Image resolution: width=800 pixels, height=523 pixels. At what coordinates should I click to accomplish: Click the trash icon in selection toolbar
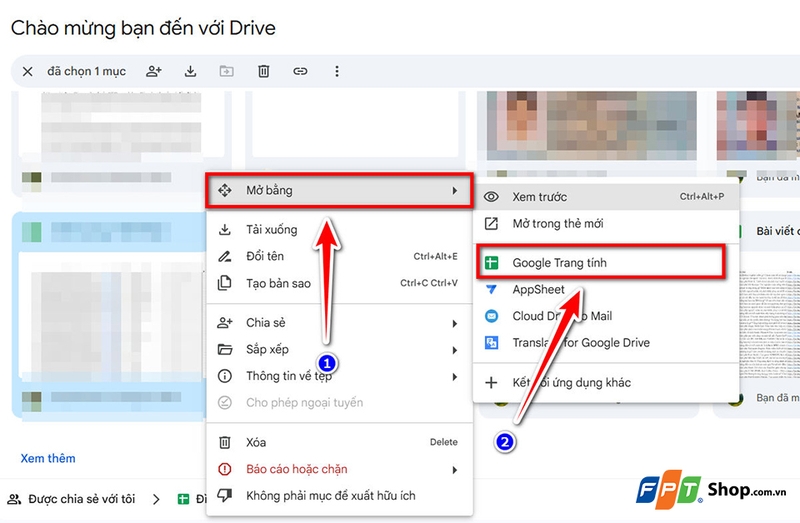(x=263, y=71)
